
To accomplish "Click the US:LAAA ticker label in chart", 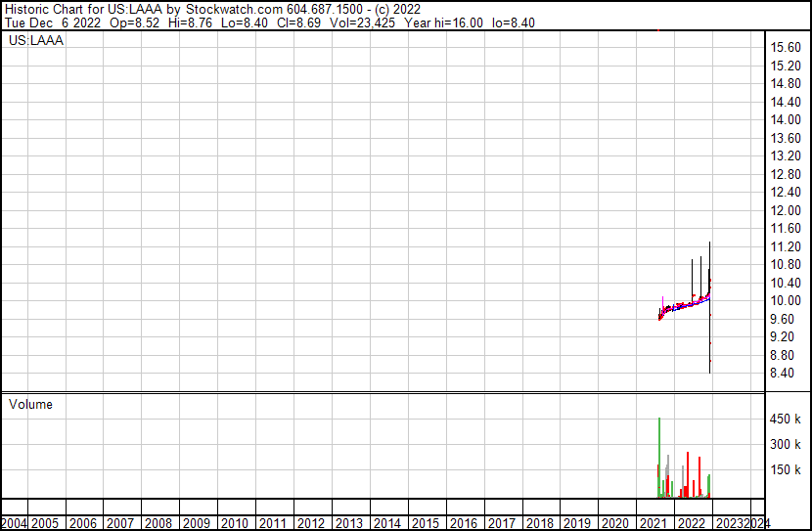I will coord(36,41).
